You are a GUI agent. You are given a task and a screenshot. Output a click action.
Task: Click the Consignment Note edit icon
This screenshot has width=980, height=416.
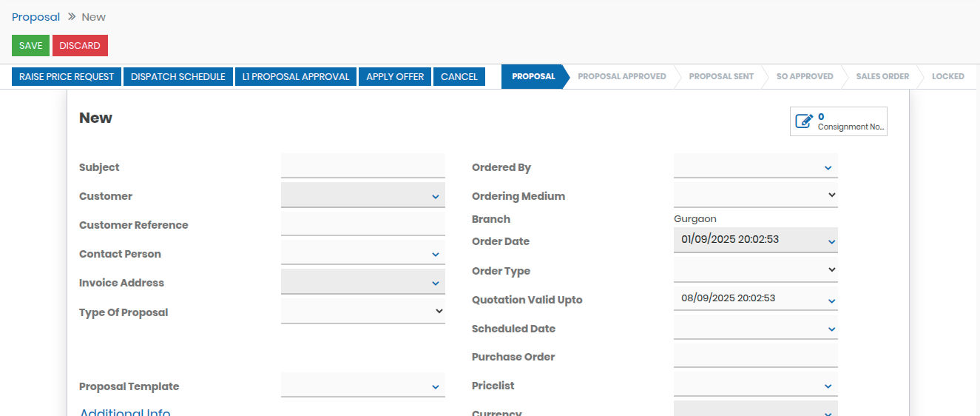click(804, 121)
